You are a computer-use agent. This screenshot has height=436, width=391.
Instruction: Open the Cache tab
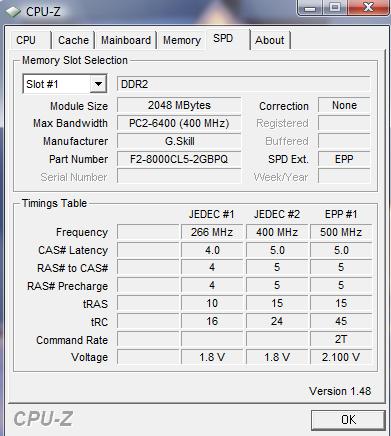tap(73, 40)
